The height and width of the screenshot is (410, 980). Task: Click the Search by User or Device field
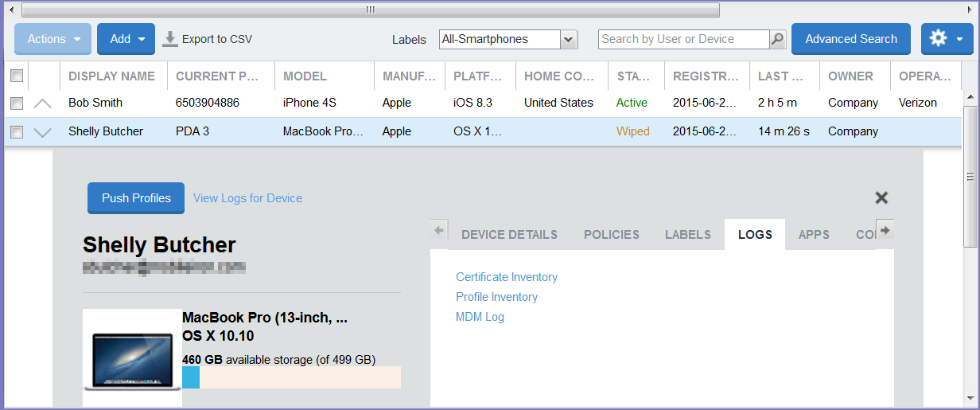point(683,39)
